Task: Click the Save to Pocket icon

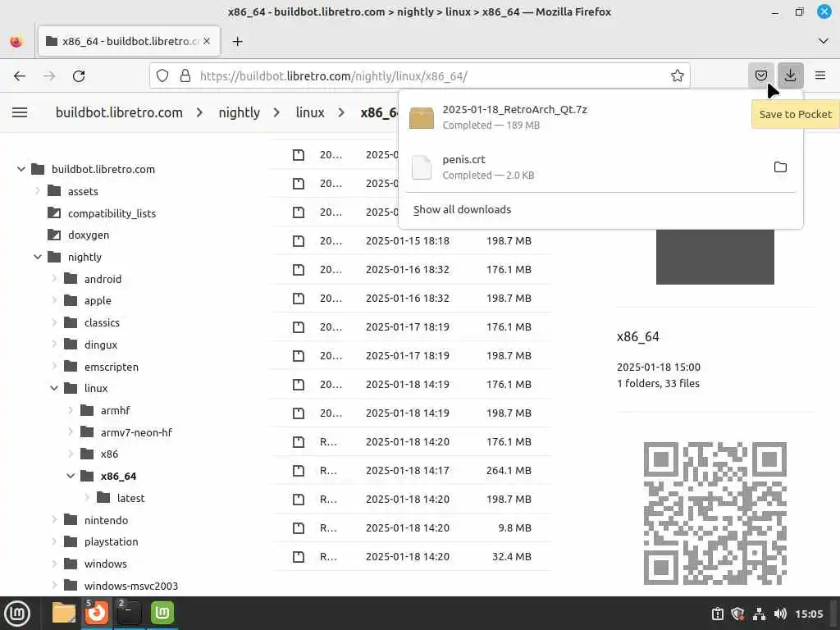Action: pos(760,75)
